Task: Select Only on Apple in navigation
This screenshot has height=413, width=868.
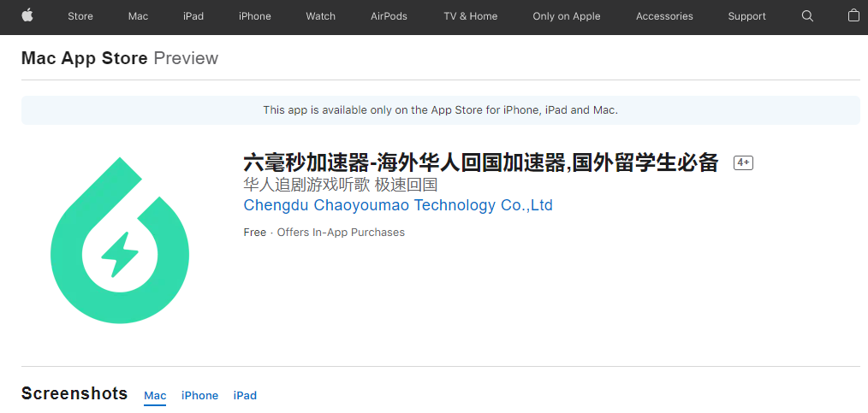Action: coord(566,16)
